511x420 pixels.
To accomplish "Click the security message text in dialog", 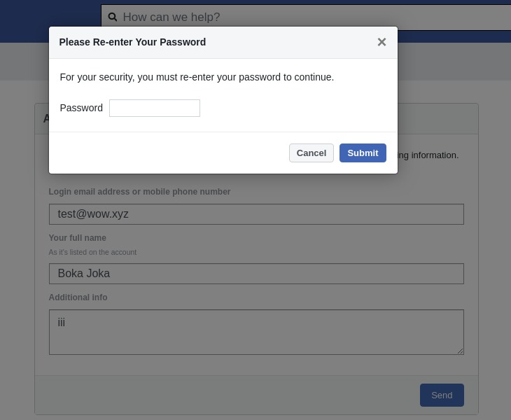I will tap(197, 77).
